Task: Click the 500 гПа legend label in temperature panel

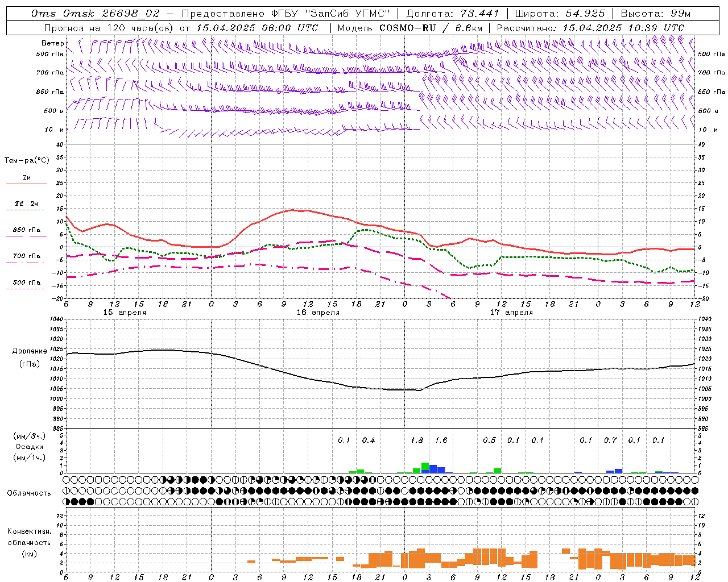Action: pos(27,282)
